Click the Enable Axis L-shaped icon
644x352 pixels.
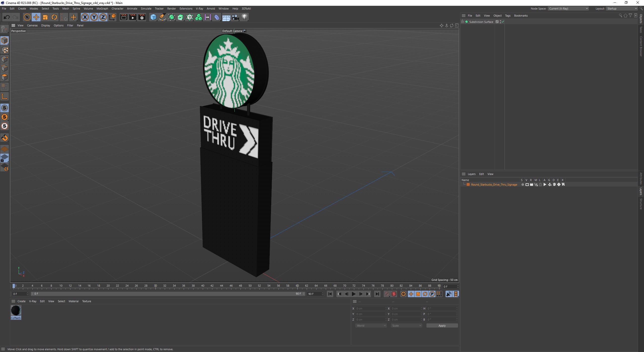[5, 96]
